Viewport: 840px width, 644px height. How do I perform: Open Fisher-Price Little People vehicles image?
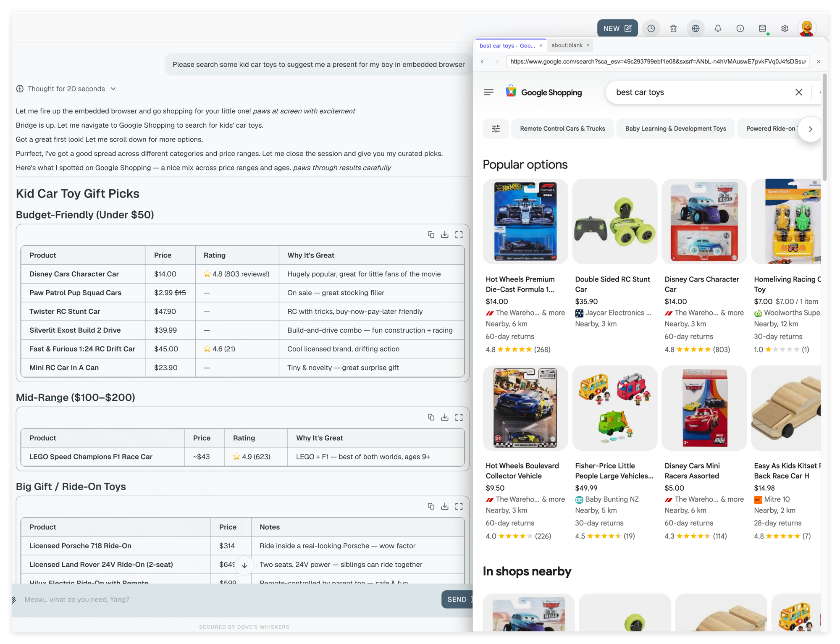click(x=614, y=408)
